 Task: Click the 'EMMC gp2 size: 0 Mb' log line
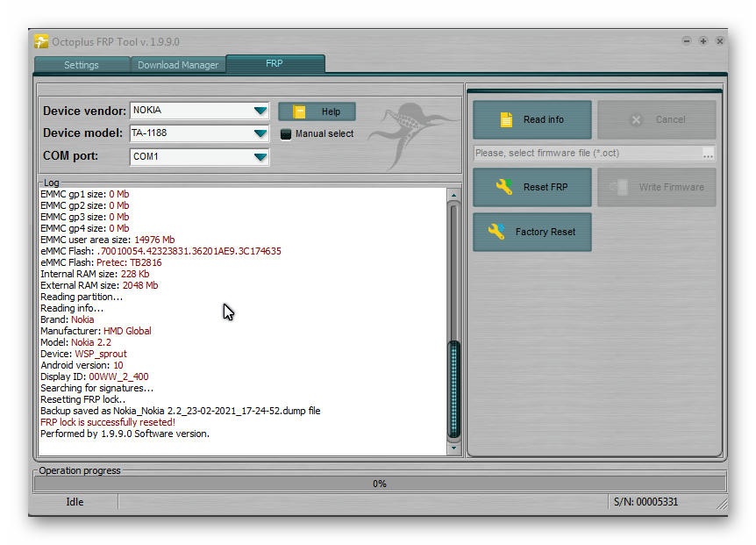click(85, 206)
